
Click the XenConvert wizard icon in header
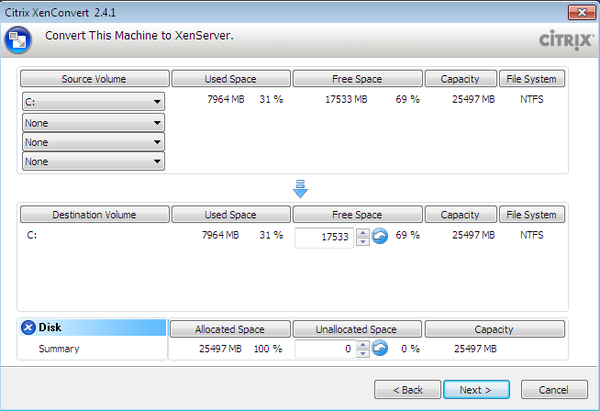pos(16,39)
